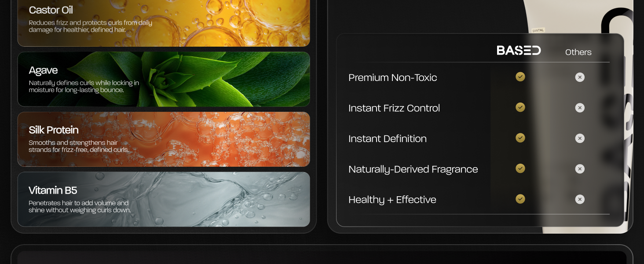Click the Premium Non-Toxic row label
The width and height of the screenshot is (644, 264).
coord(393,78)
